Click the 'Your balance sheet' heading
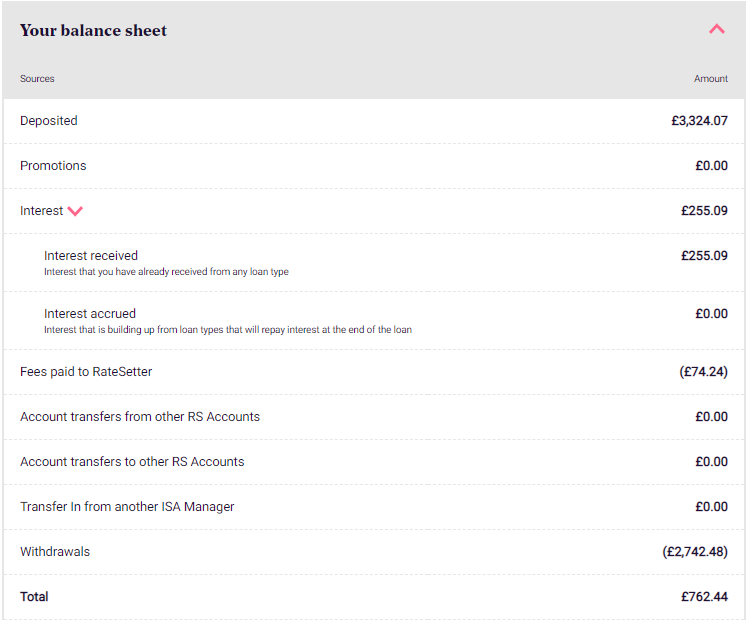Screen dimensions: 746x620 point(93,30)
